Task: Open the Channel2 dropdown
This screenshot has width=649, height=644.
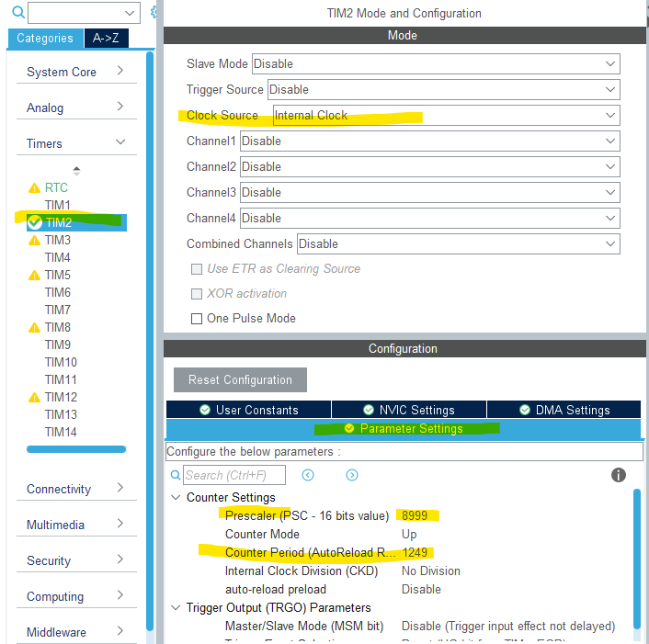Action: coord(430,166)
